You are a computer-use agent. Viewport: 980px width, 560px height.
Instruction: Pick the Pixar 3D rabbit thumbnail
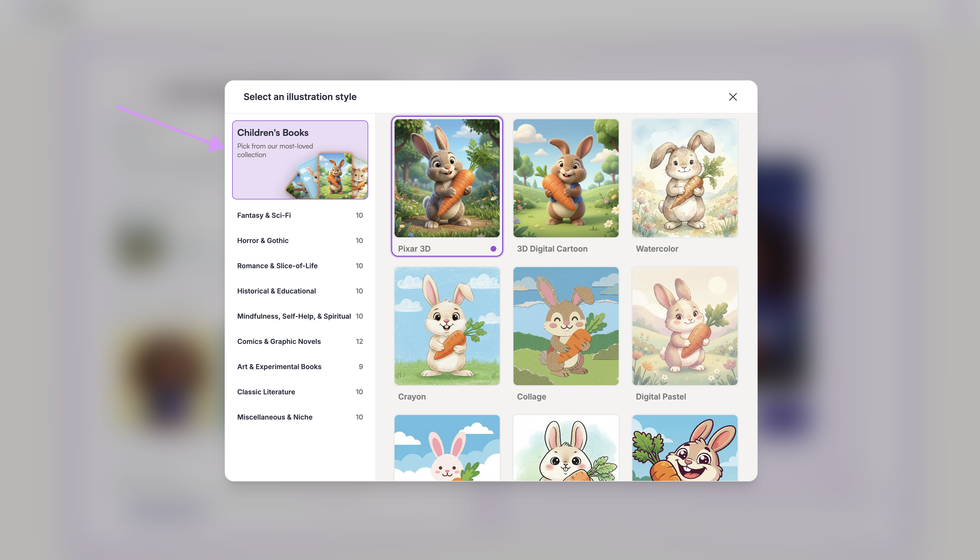point(447,178)
